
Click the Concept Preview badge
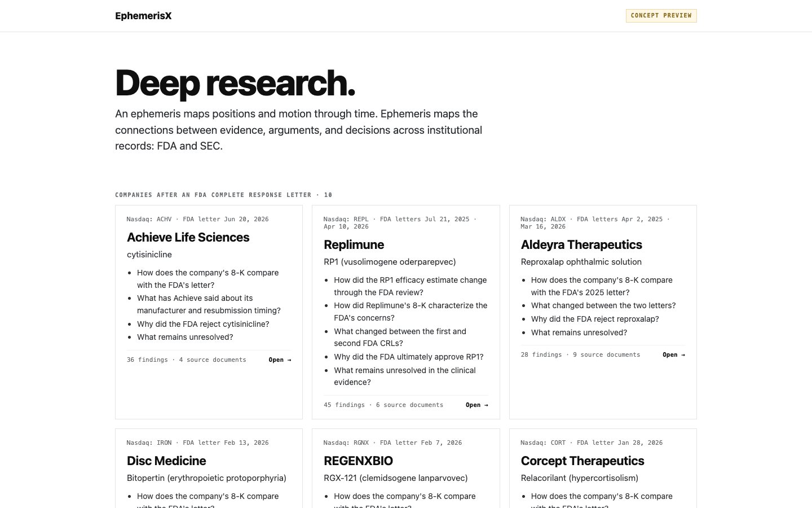pyautogui.click(x=661, y=16)
